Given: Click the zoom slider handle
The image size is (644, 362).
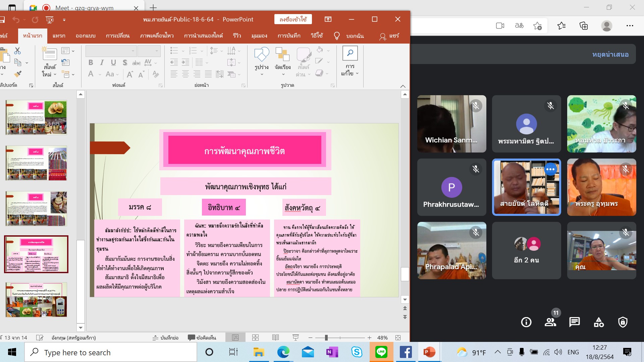Looking at the screenshot, I should (x=326, y=338).
